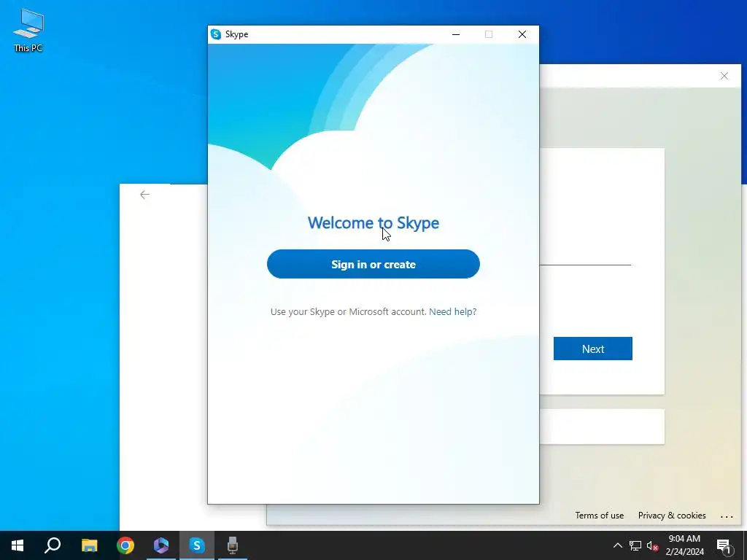The height and width of the screenshot is (560, 747).
Task: Open the network status tray icon
Action: (635, 545)
